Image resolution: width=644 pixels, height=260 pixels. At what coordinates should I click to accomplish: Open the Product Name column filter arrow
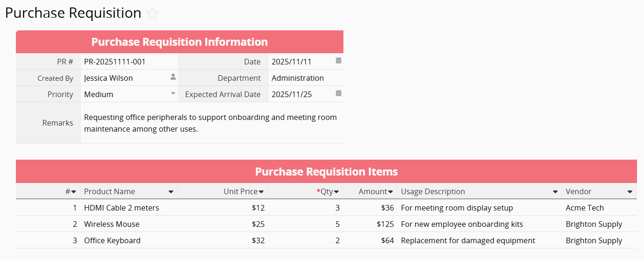pos(171,192)
